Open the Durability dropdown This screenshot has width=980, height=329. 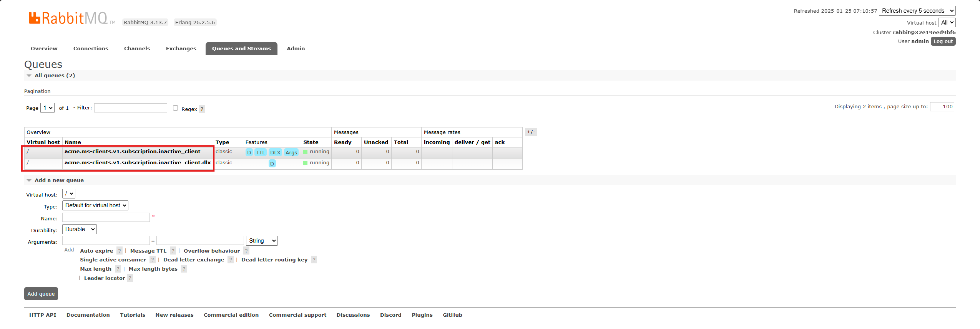(80, 229)
